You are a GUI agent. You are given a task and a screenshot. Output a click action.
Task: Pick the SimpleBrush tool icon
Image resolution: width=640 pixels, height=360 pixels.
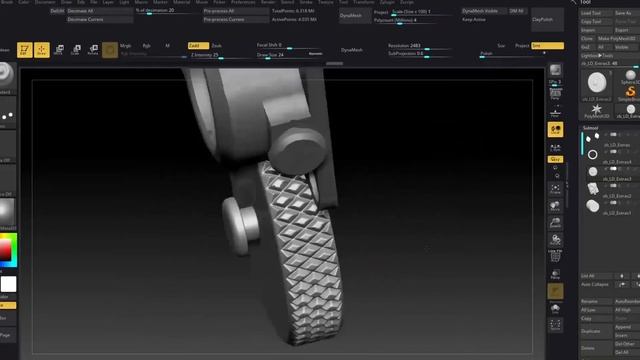tap(630, 93)
